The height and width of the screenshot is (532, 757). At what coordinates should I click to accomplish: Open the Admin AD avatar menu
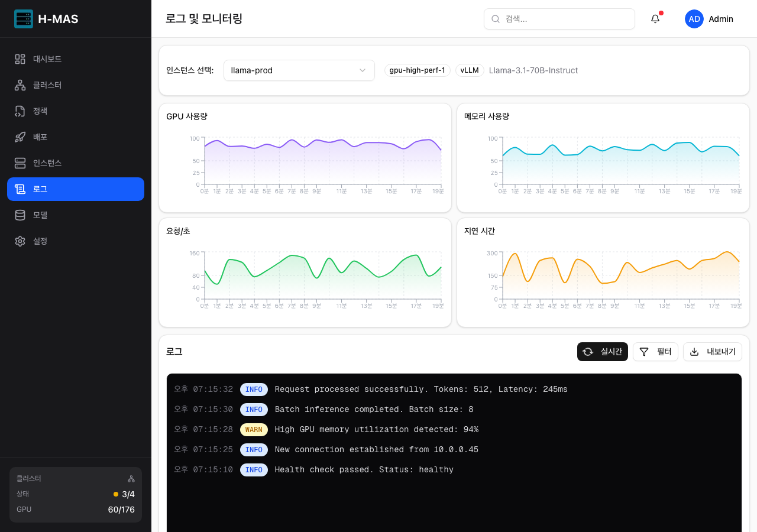(694, 18)
